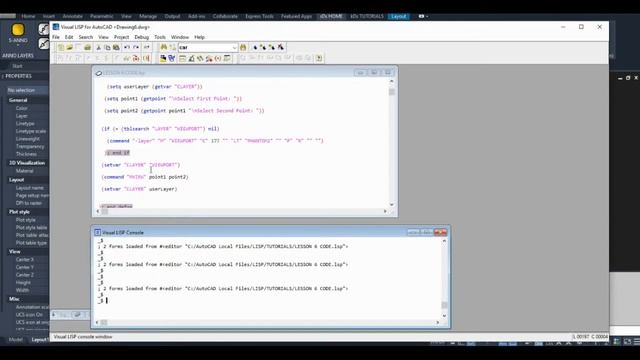
Task: Click the New file toolbar icon
Action: tap(61, 47)
